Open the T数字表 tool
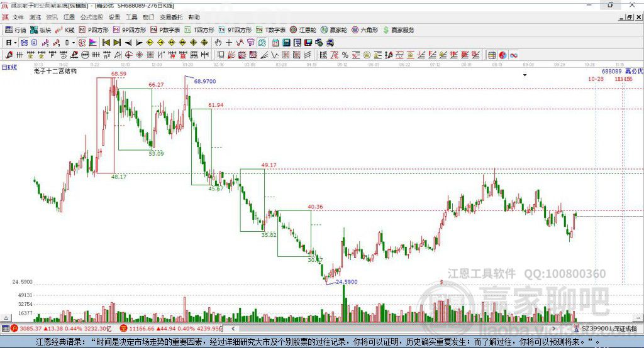The height and width of the screenshot is (348, 644). [270, 30]
